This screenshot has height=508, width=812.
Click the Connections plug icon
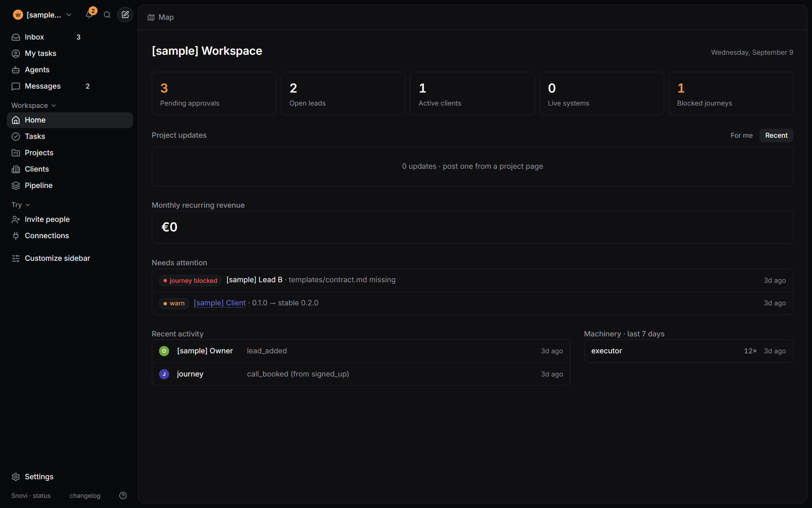(16, 236)
